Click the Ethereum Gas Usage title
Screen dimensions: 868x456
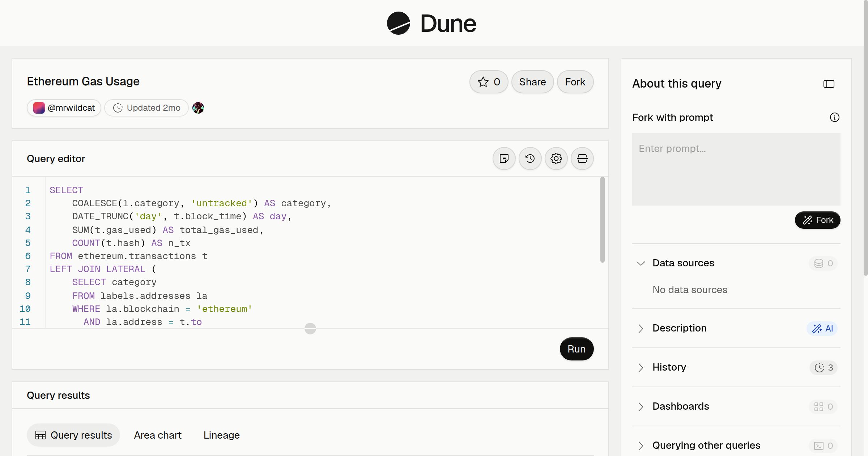pos(83,81)
